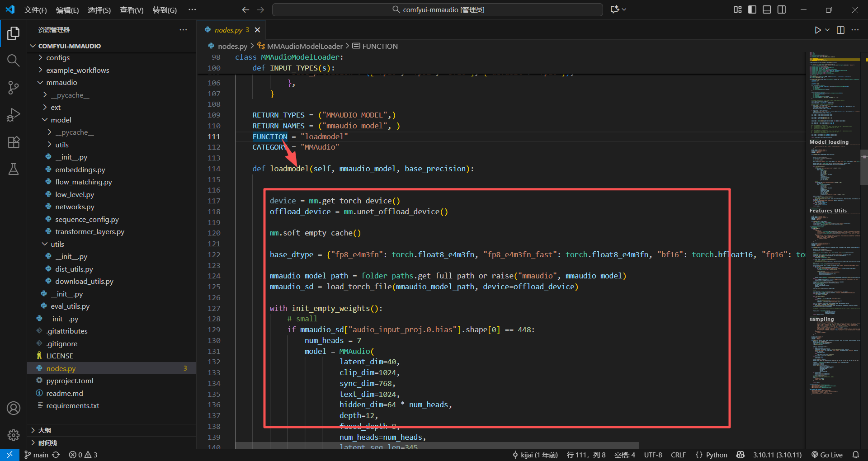Jump to Model loading in minimap
The width and height of the screenshot is (868, 461).
(x=829, y=142)
